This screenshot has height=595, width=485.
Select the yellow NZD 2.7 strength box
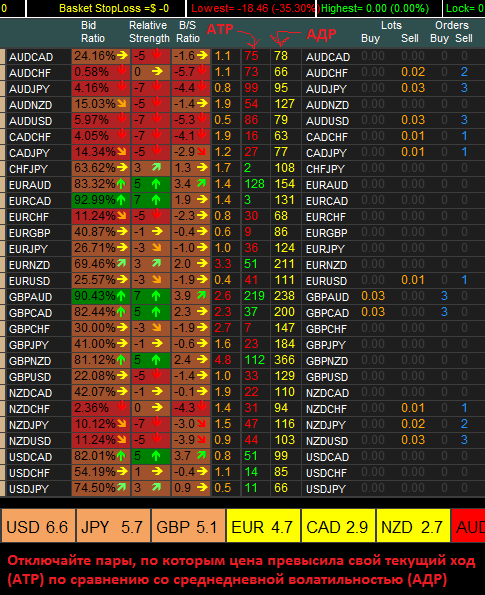(x=413, y=526)
